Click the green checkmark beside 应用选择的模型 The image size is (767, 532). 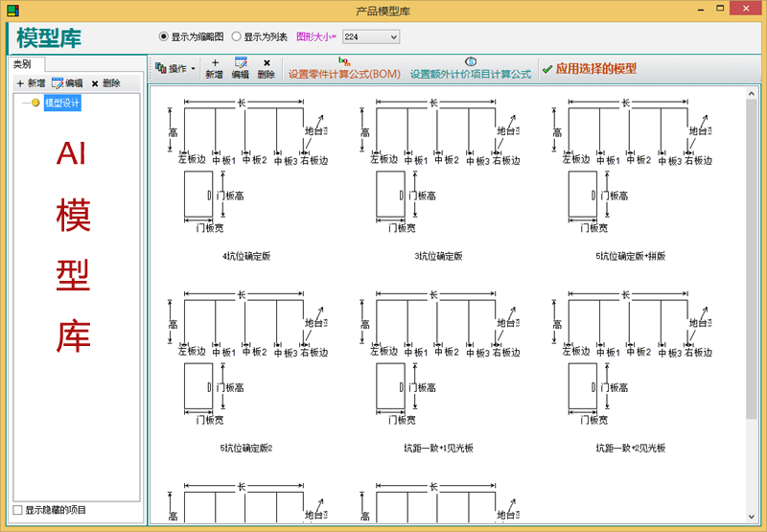click(x=547, y=69)
